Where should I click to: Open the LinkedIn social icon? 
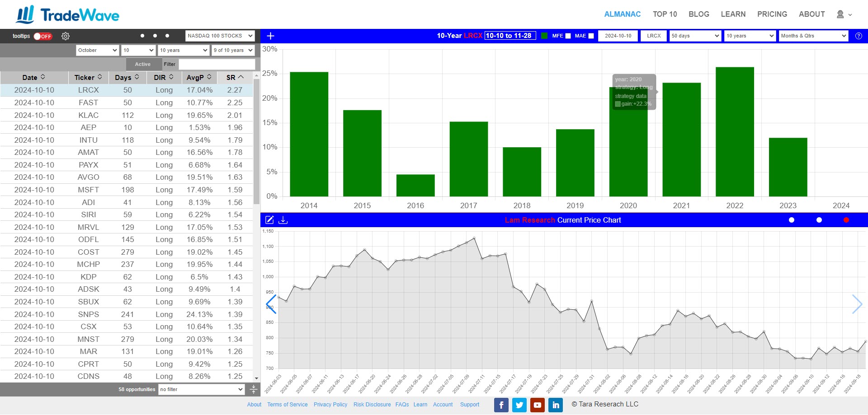556,405
